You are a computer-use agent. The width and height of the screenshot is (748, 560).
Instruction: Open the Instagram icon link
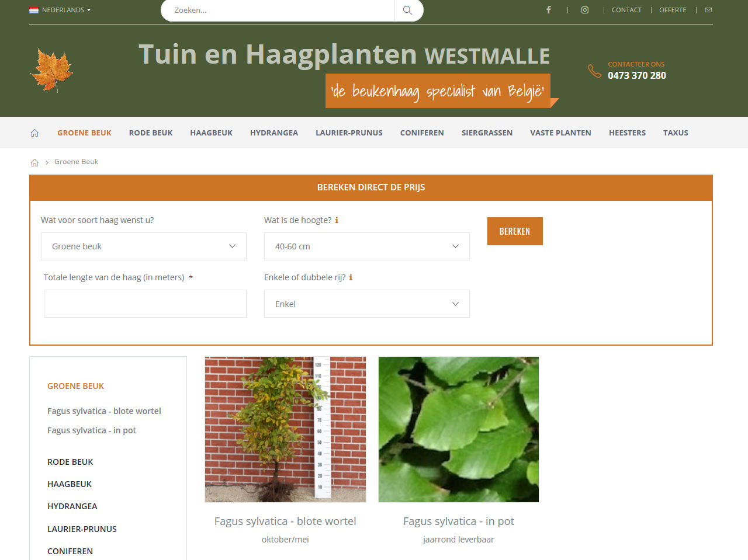tap(585, 10)
